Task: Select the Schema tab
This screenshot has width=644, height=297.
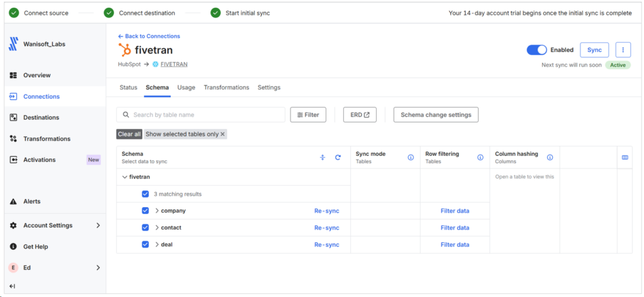Action: (x=157, y=87)
